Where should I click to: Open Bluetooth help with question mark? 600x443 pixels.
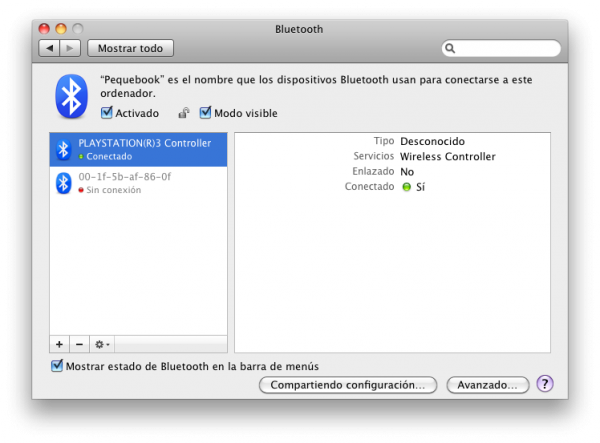(545, 383)
